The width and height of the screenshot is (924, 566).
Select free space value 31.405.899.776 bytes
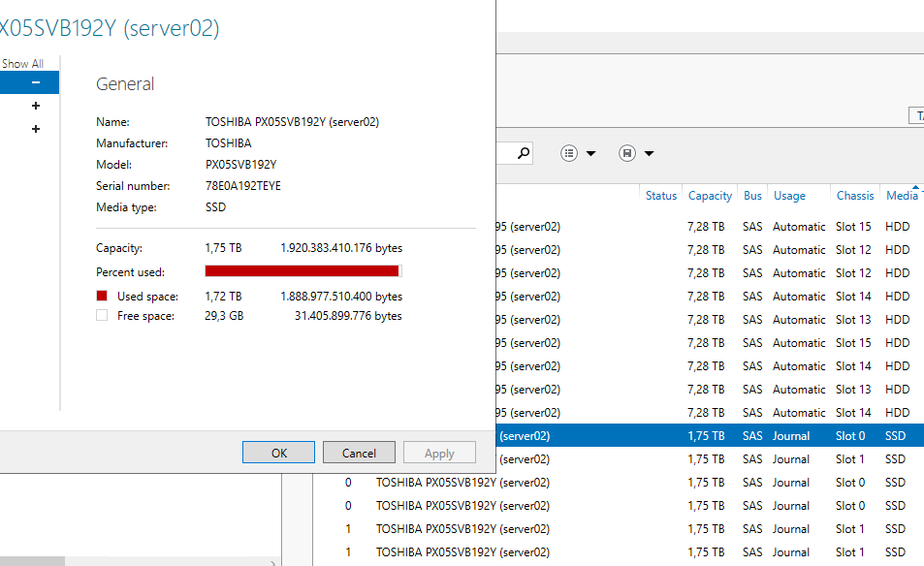click(x=348, y=316)
